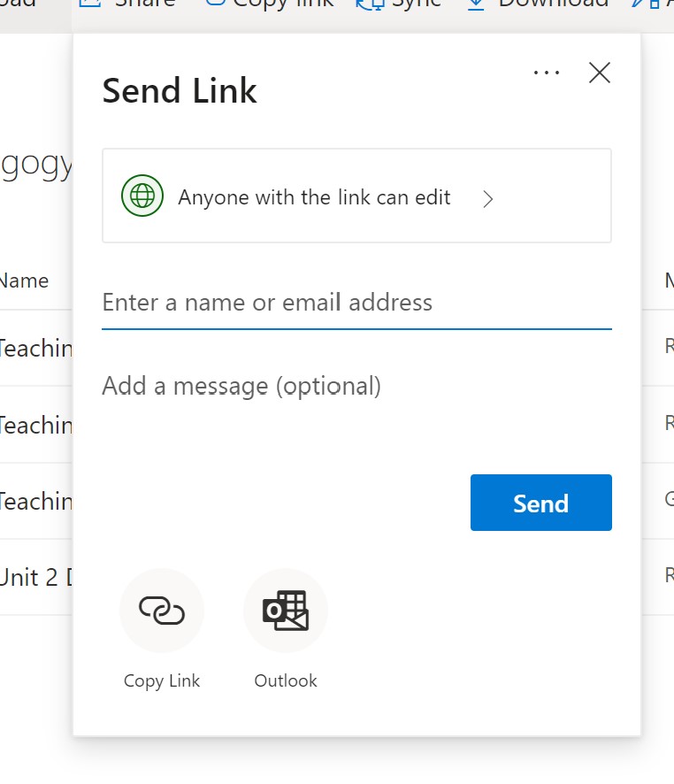The image size is (674, 784).
Task: Select the 'Unit 2' file row
Action: tap(35, 575)
